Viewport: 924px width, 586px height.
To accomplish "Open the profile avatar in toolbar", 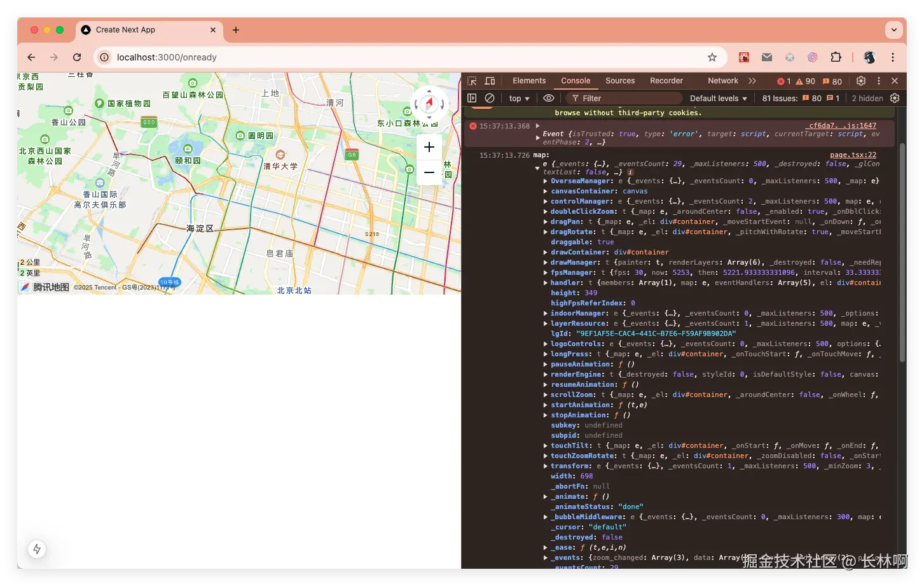I will click(x=869, y=57).
